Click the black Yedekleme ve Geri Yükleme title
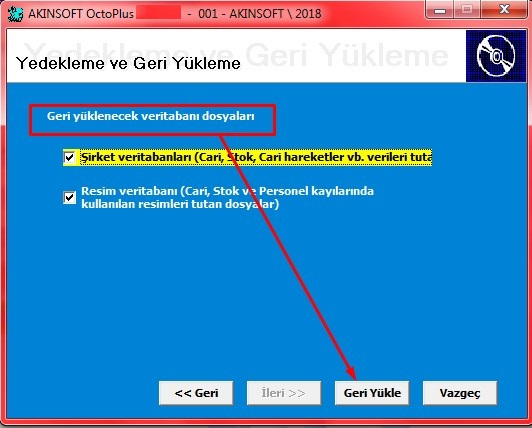Viewport: 532px width, 428px height. click(x=128, y=63)
